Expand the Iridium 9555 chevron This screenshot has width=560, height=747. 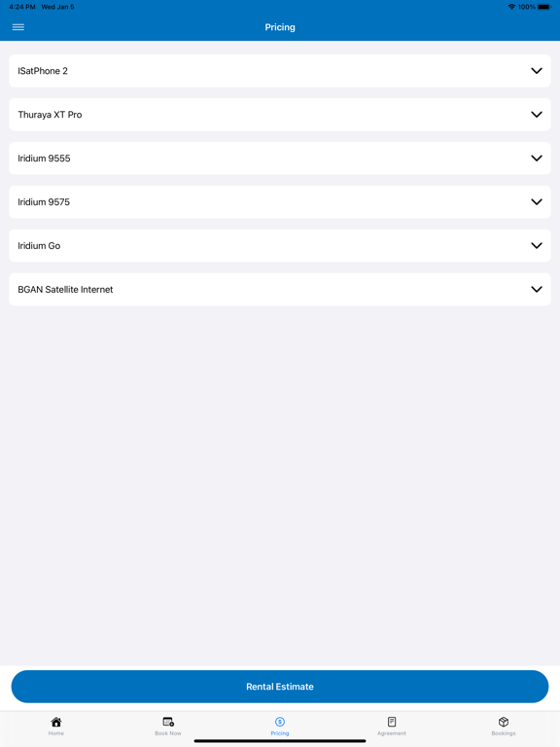537,159
